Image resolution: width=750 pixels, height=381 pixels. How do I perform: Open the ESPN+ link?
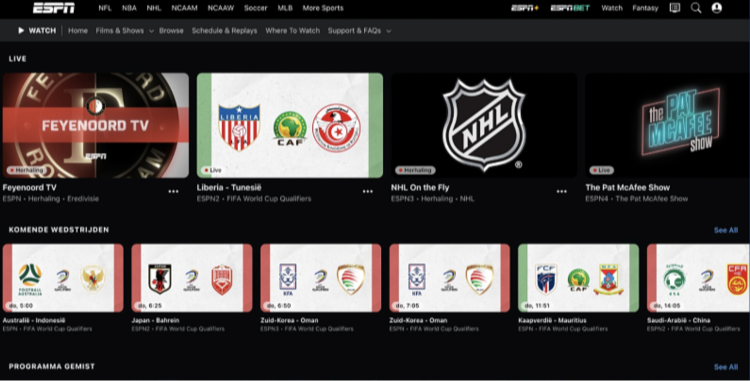[525, 8]
